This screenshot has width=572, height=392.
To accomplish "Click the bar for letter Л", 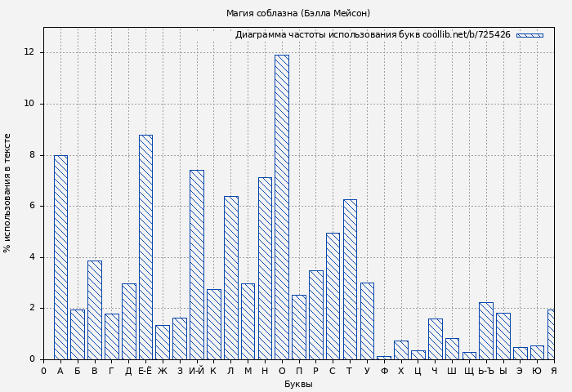I will click(230, 278).
